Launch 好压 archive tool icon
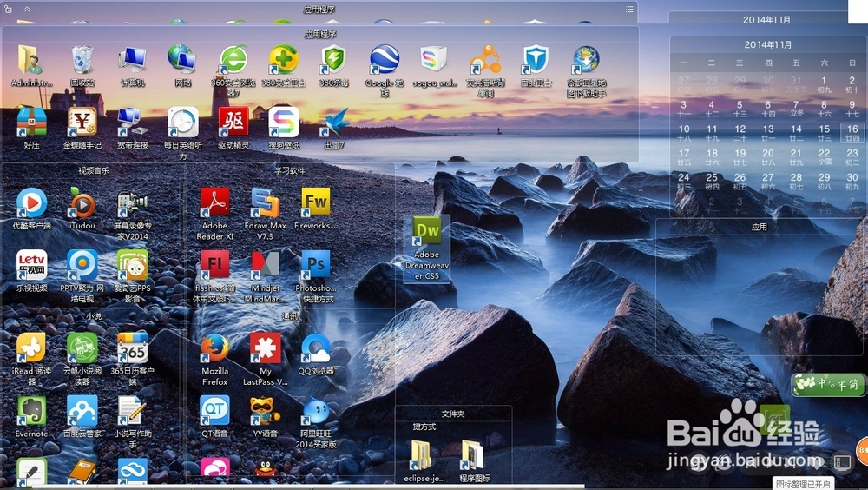This screenshot has height=490, width=868. coord(31,122)
